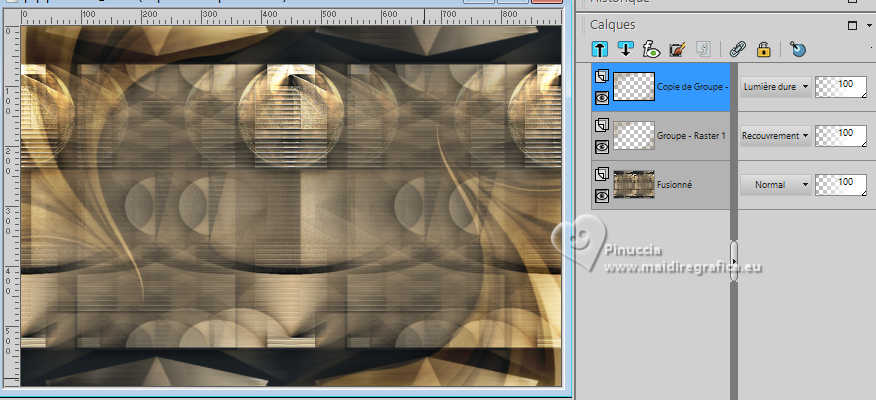Screen dimensions: 876x400
Task: Toggle the eye of the Fusionné layer
Action: pyautogui.click(x=602, y=196)
